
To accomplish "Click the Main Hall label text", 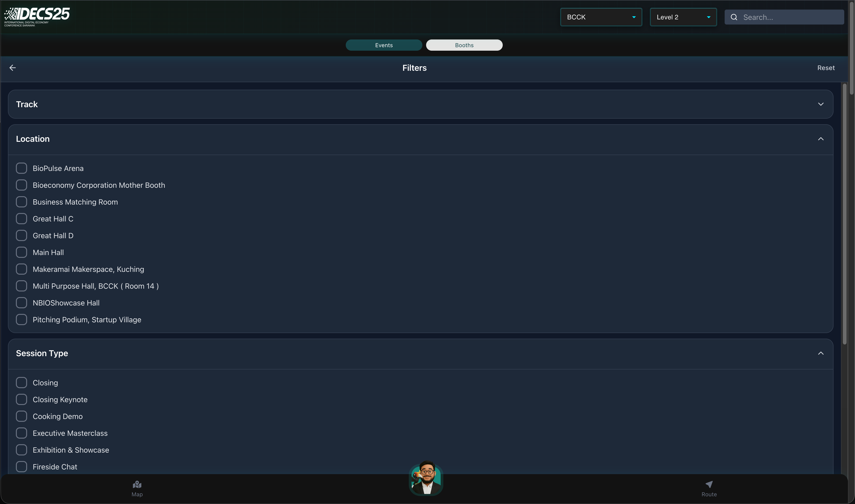I will [48, 252].
